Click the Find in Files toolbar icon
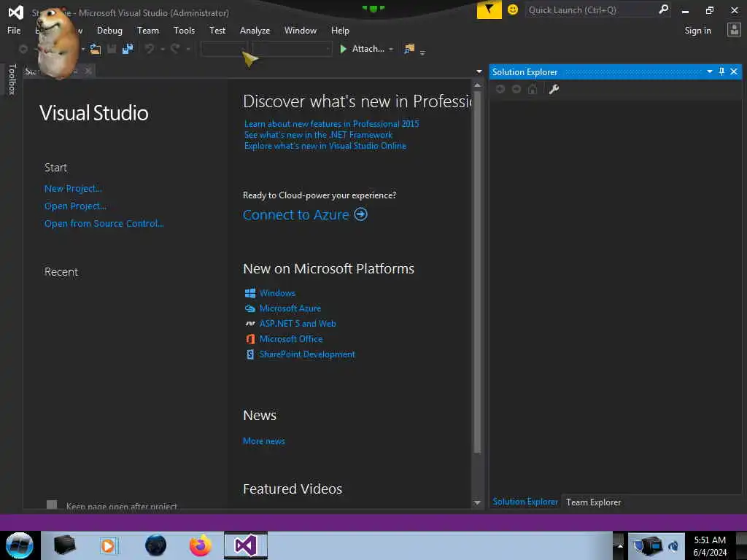 coord(409,49)
